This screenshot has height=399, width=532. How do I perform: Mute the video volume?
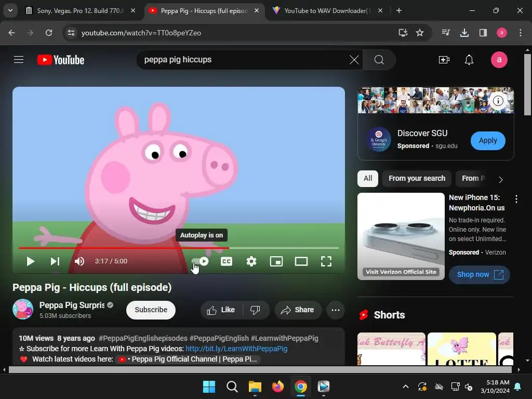point(79,261)
